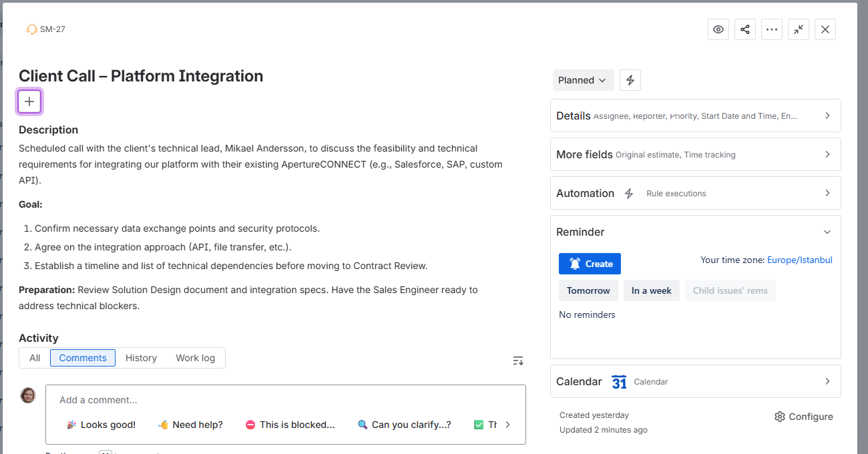Click the Configure gear icon
This screenshot has height=454, width=868.
tap(780, 417)
